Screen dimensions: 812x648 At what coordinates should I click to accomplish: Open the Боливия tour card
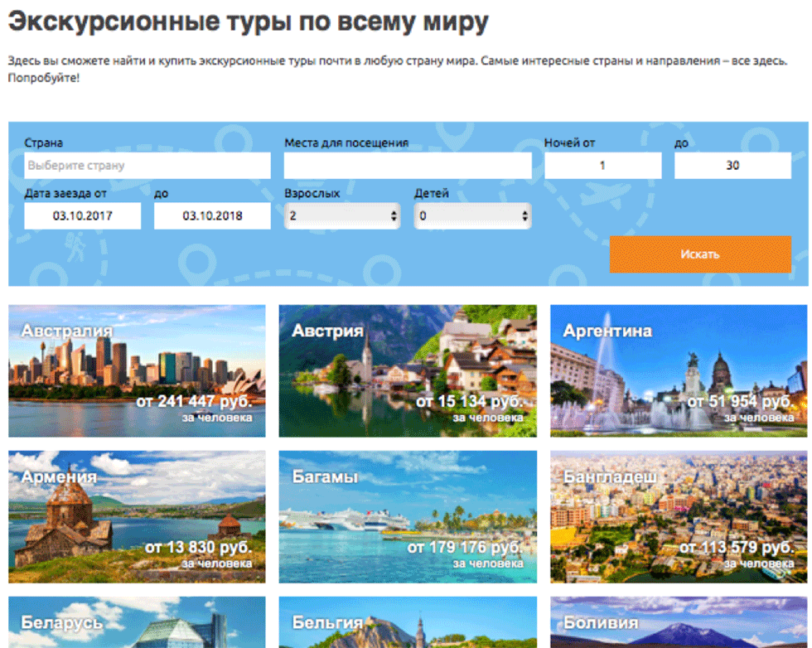click(x=679, y=623)
